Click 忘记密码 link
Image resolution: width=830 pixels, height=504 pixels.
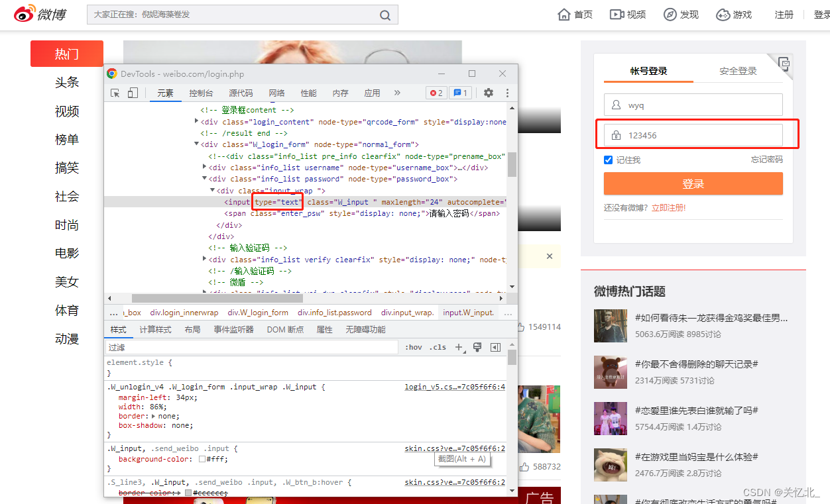point(766,160)
